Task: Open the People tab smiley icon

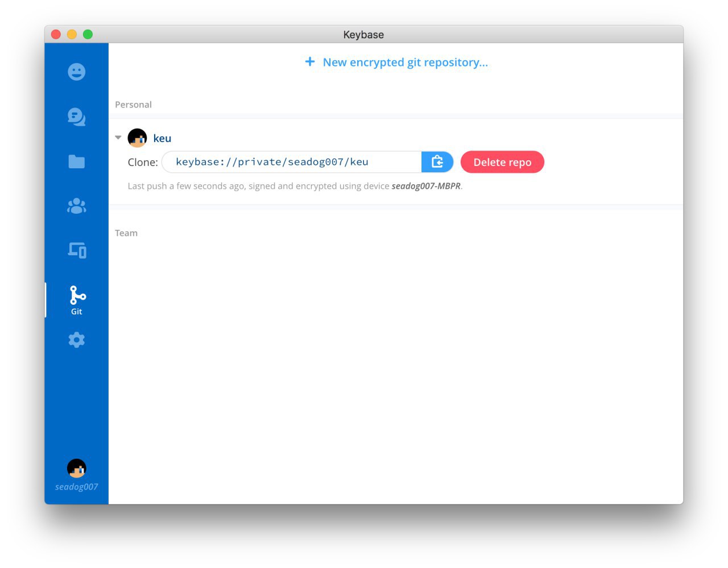Action: coord(77,72)
